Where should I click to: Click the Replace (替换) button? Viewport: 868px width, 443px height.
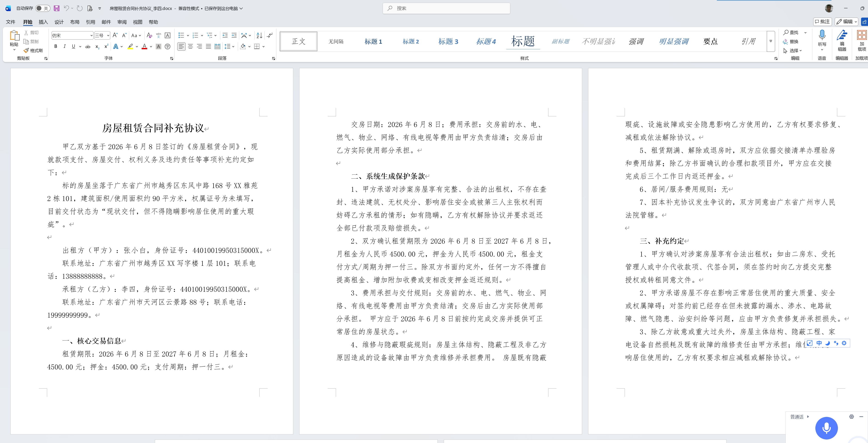[x=791, y=41]
